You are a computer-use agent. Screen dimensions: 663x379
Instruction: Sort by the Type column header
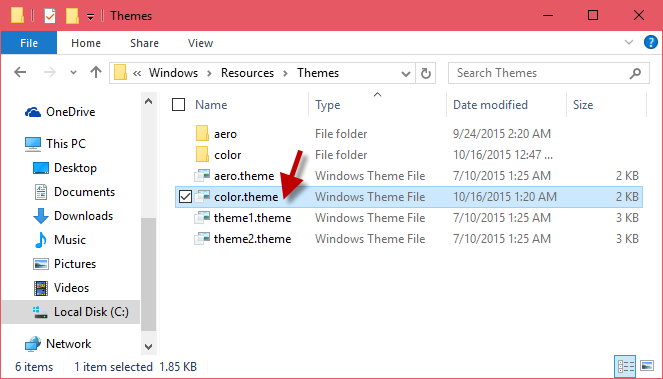pyautogui.click(x=328, y=105)
